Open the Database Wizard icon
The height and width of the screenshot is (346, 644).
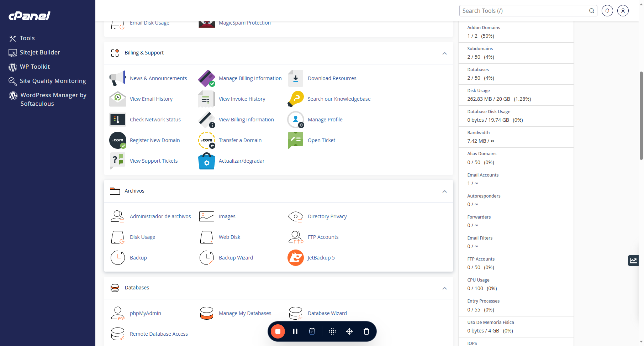(x=296, y=313)
